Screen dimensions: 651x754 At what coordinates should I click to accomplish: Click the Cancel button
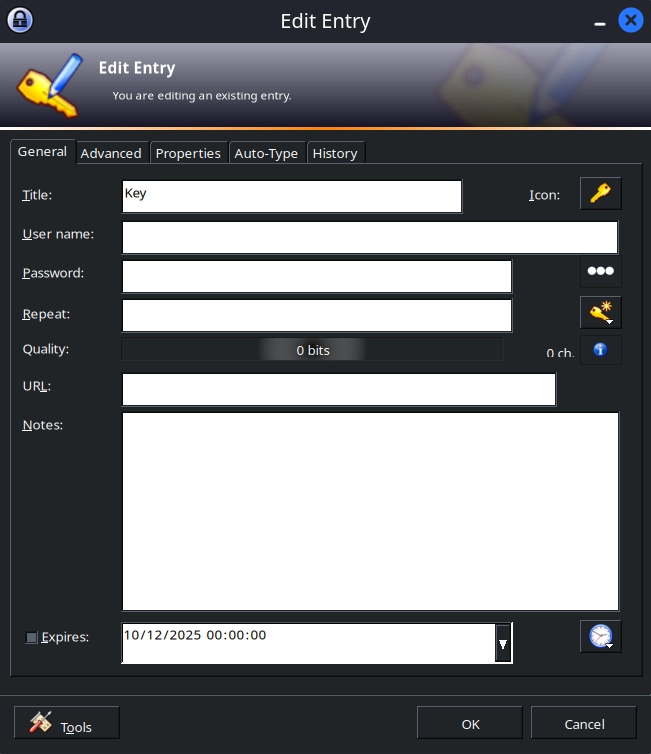tap(584, 724)
